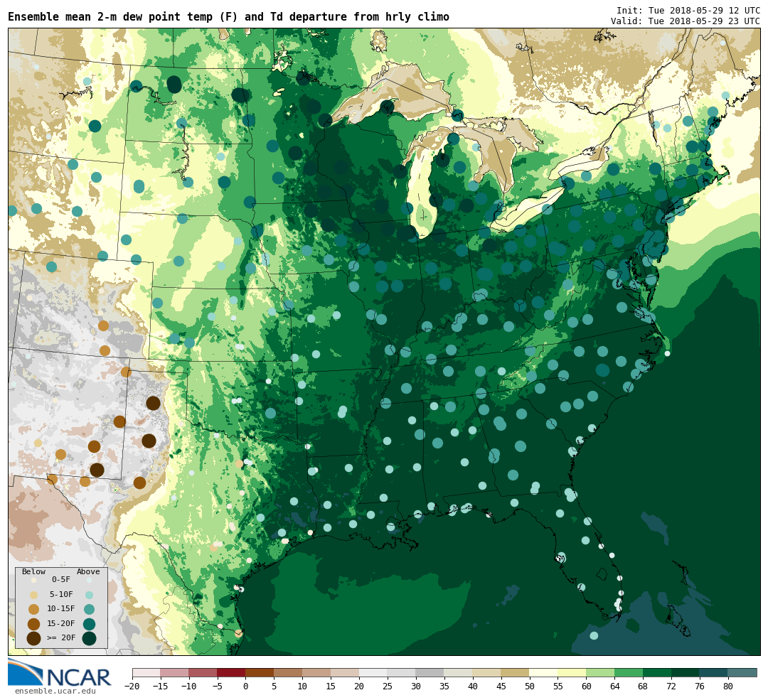Viewport: 768px width, 700px height.
Task: Click the pale yellow swatch between 50 and 55
Action: 544,672
